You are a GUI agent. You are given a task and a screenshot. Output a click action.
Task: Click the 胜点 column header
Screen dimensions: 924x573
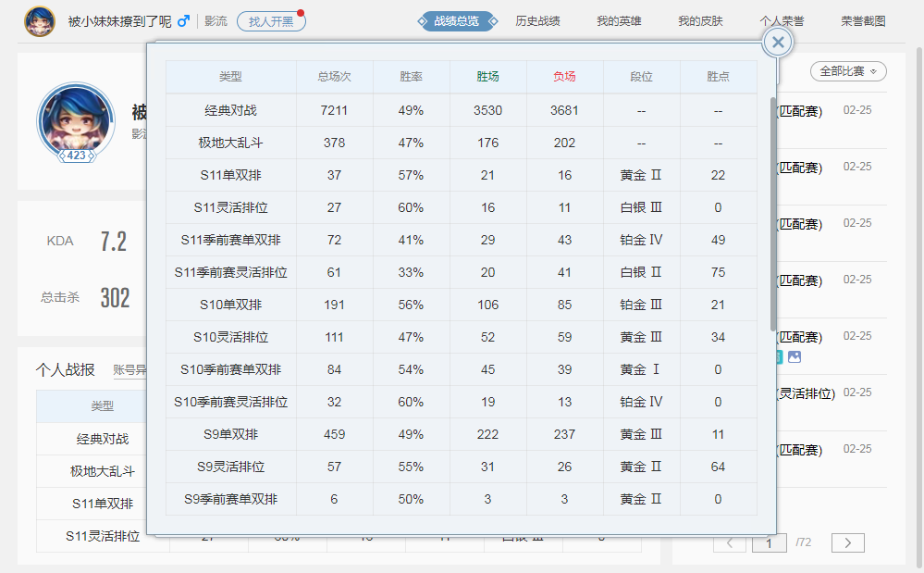tap(718, 77)
